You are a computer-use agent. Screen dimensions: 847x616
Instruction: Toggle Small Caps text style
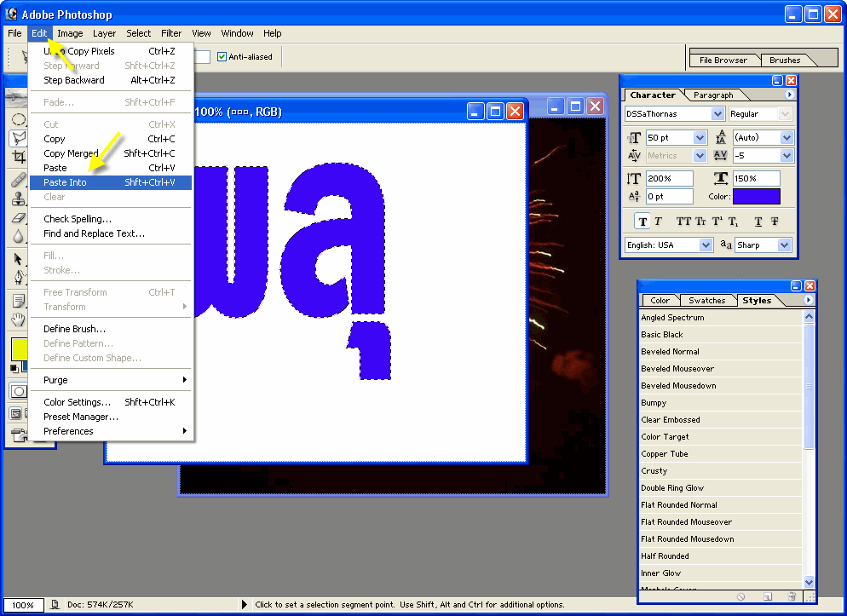[x=700, y=222]
